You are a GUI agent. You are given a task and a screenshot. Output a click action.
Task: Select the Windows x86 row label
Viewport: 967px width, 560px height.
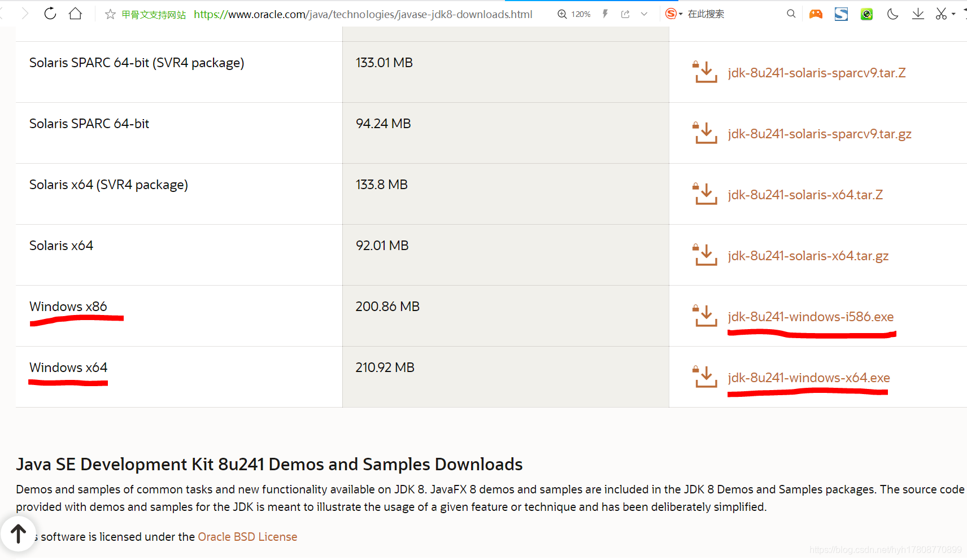[68, 307]
